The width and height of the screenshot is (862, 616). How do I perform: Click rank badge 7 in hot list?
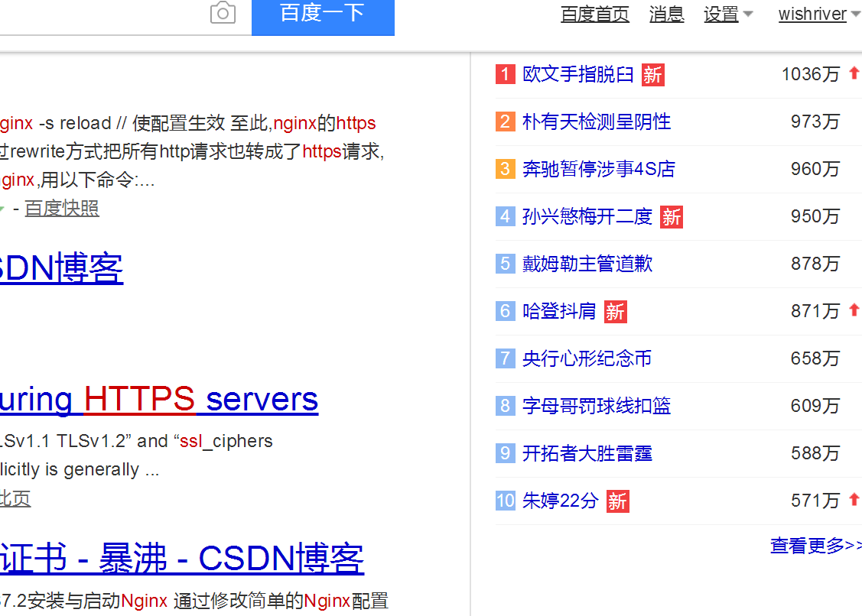[x=506, y=358]
